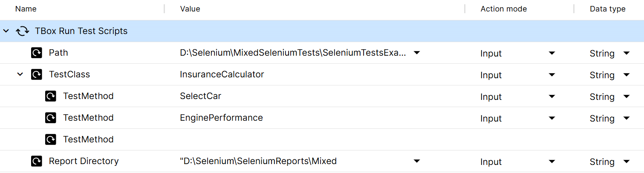
Task: Click the InsuranceCalculator value field
Action: [x=222, y=74]
